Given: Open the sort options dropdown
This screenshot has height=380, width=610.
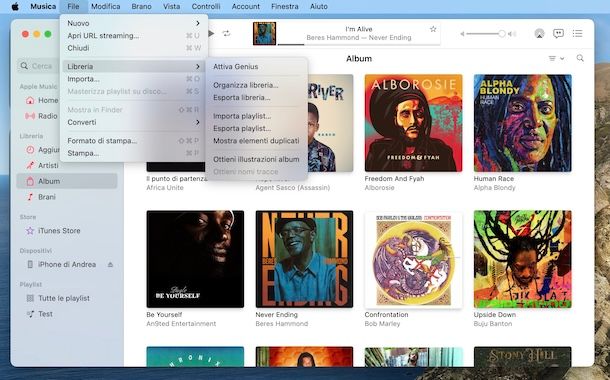Looking at the screenshot, I should coord(556,58).
